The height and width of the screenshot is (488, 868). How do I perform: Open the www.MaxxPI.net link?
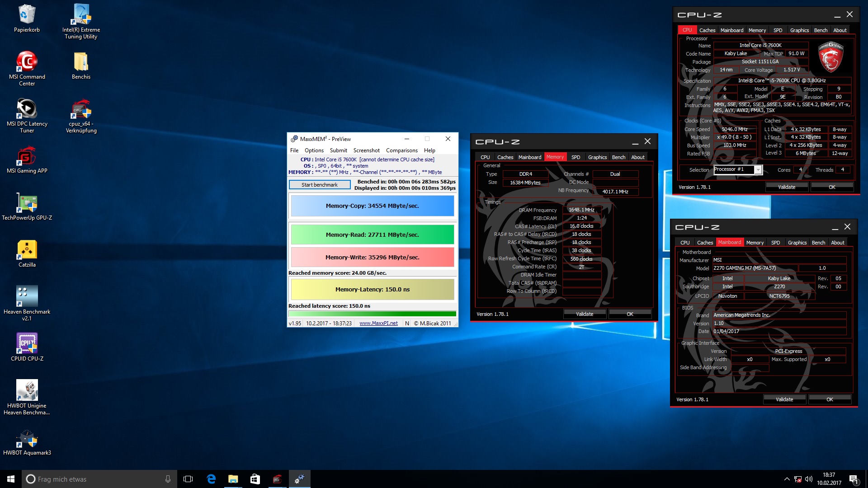tap(378, 323)
